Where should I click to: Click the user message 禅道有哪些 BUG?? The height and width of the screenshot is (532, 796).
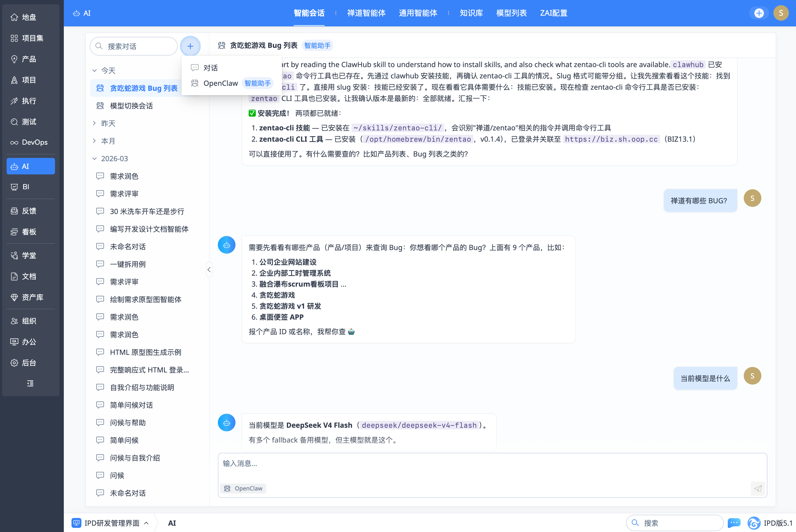(x=700, y=201)
